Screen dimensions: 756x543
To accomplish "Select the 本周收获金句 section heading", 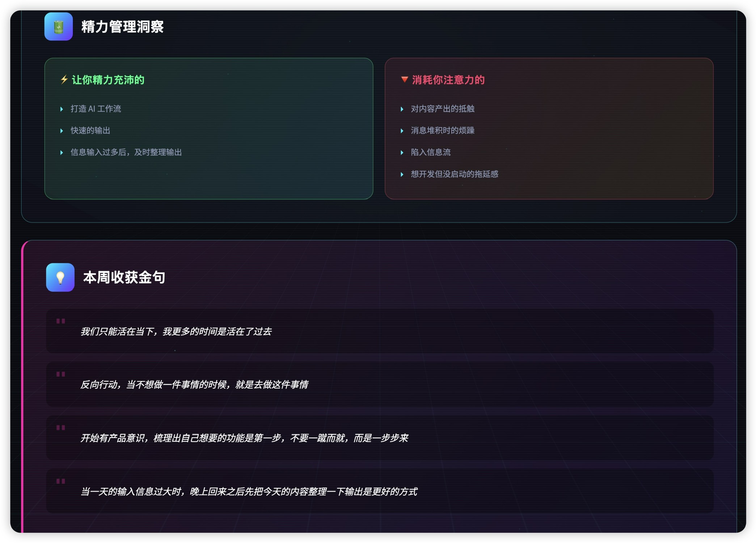I will click(124, 277).
